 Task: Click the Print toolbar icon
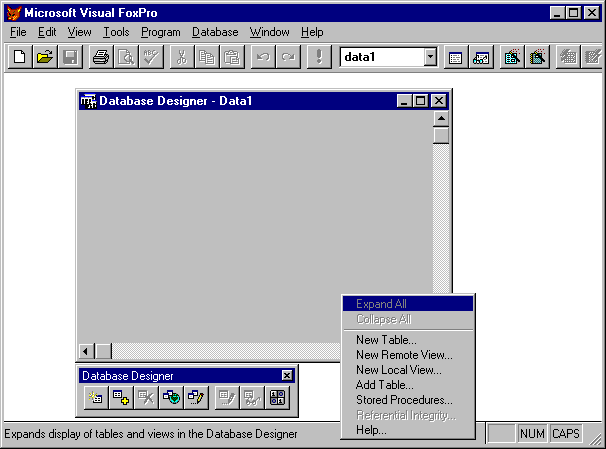101,57
